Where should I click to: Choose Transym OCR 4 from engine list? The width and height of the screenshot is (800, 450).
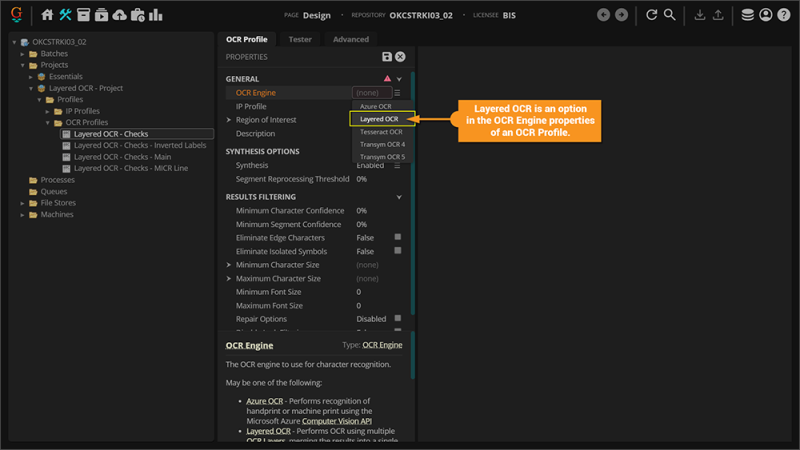tap(381, 144)
